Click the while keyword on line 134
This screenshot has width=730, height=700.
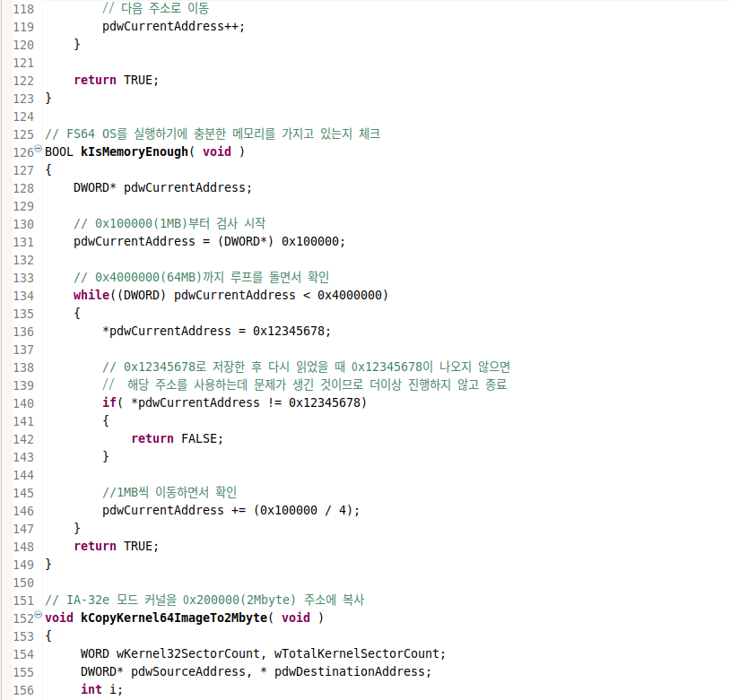[x=91, y=296]
